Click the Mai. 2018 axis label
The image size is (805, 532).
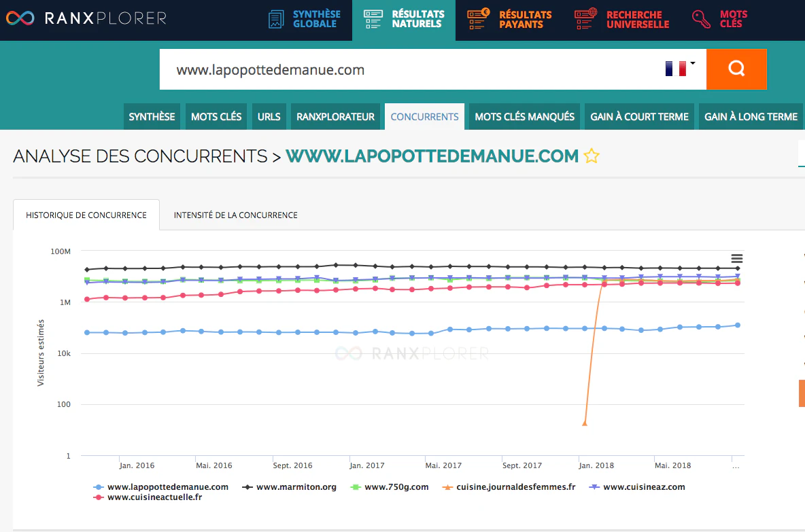coord(672,465)
